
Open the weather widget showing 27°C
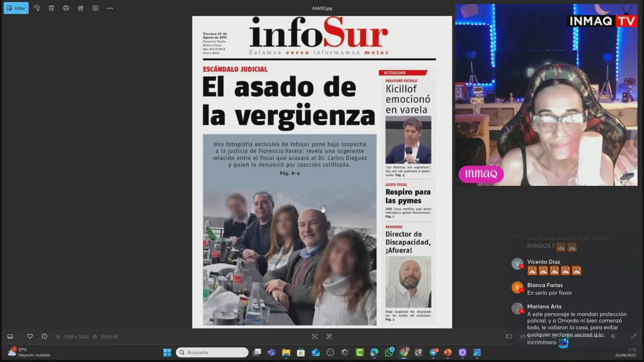point(29,352)
